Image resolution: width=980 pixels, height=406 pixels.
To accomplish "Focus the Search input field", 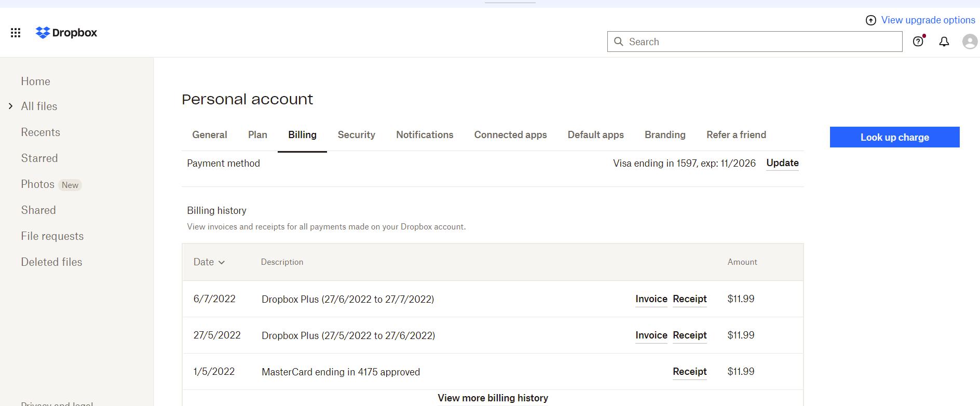I will point(755,42).
